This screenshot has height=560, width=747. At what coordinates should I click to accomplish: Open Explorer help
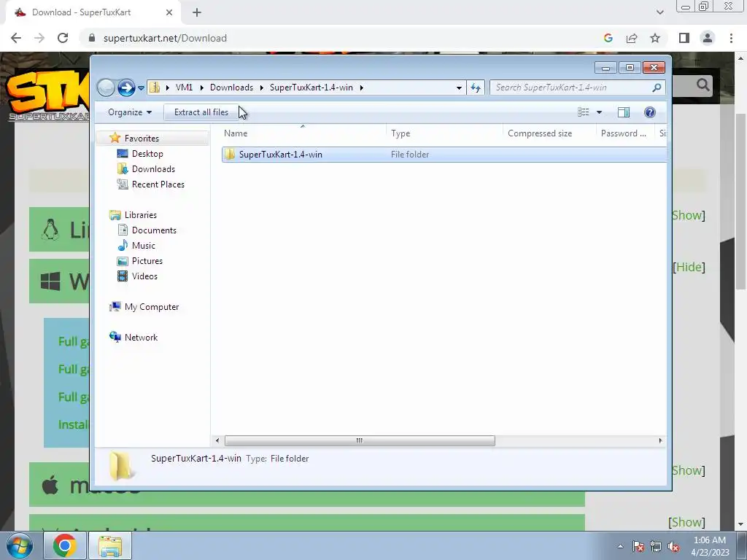[649, 112]
